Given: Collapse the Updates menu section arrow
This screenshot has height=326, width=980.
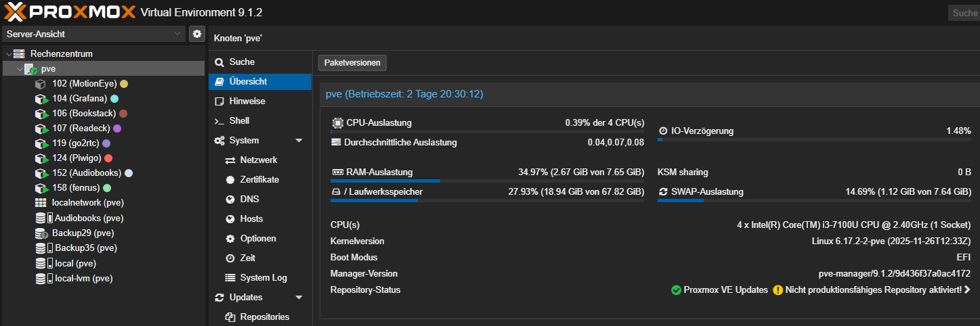Looking at the screenshot, I should pos(299,298).
